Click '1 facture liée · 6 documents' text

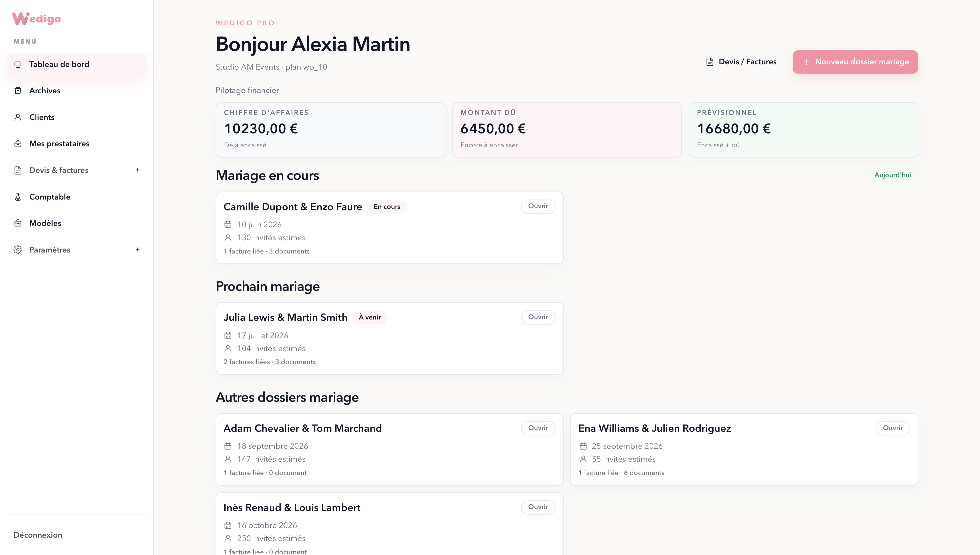point(621,473)
